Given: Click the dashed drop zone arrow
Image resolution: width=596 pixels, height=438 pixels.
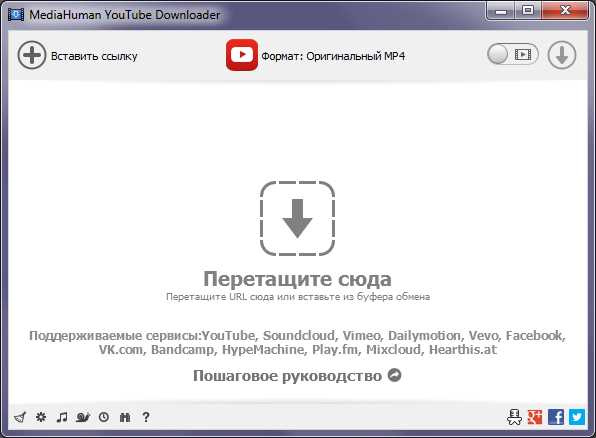Looking at the screenshot, I should pyautogui.click(x=297, y=218).
